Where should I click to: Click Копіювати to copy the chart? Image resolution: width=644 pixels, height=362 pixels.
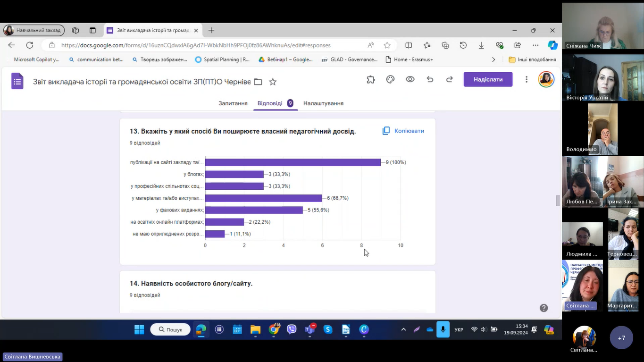tap(403, 131)
